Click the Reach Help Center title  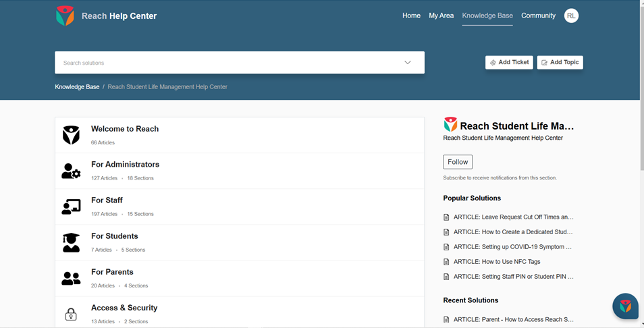[119, 16]
